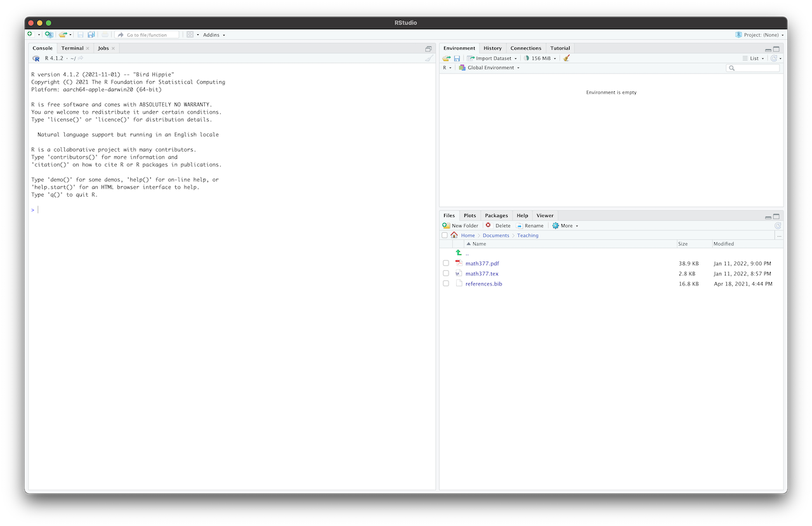Select the History tab
This screenshot has height=526, width=812.
[x=492, y=48]
